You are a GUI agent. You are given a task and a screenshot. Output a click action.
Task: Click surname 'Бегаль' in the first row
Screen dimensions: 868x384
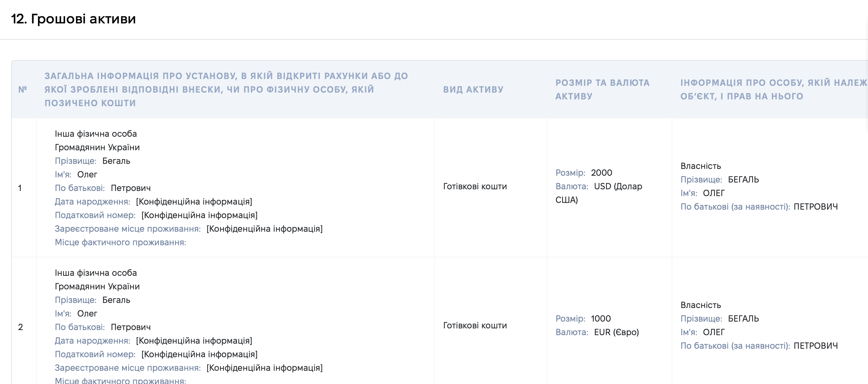pyautogui.click(x=116, y=161)
